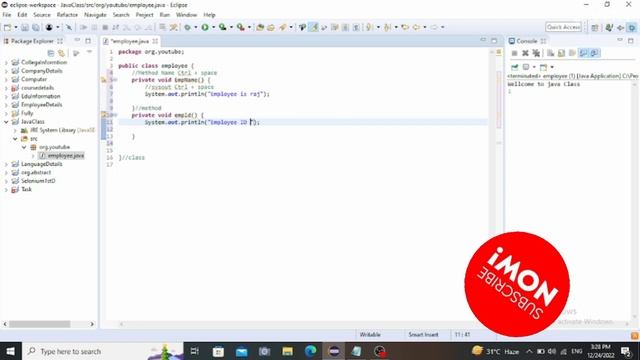The width and height of the screenshot is (640, 360).
Task: Click the Open Perspective icon
Action: [595, 27]
